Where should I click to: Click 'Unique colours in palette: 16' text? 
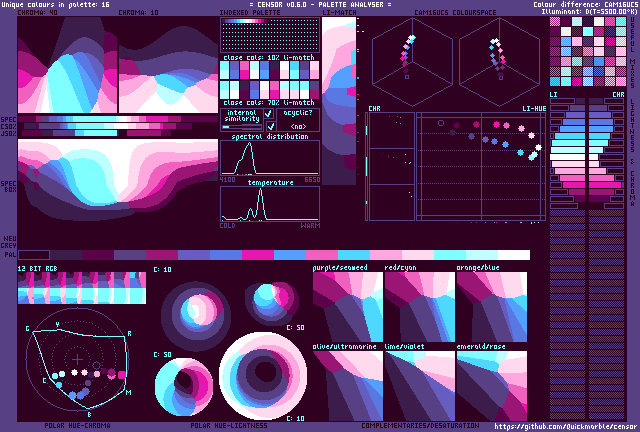tap(56, 4)
